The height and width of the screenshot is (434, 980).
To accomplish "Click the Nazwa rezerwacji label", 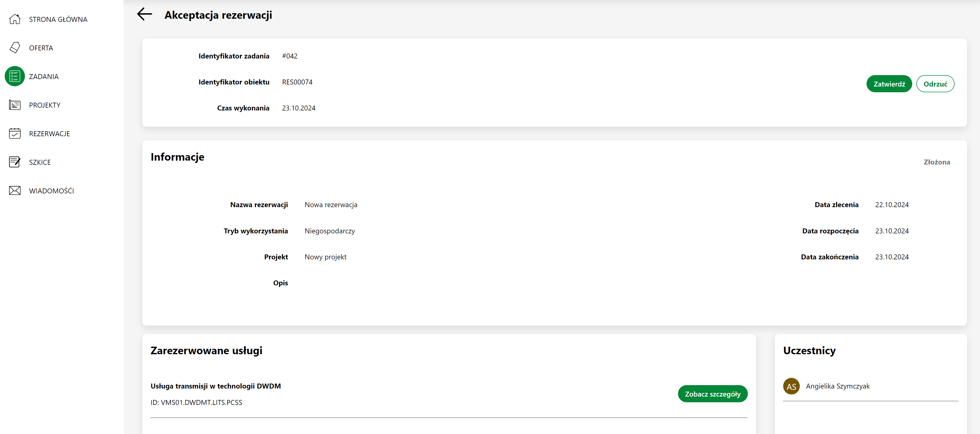I will pos(259,205).
